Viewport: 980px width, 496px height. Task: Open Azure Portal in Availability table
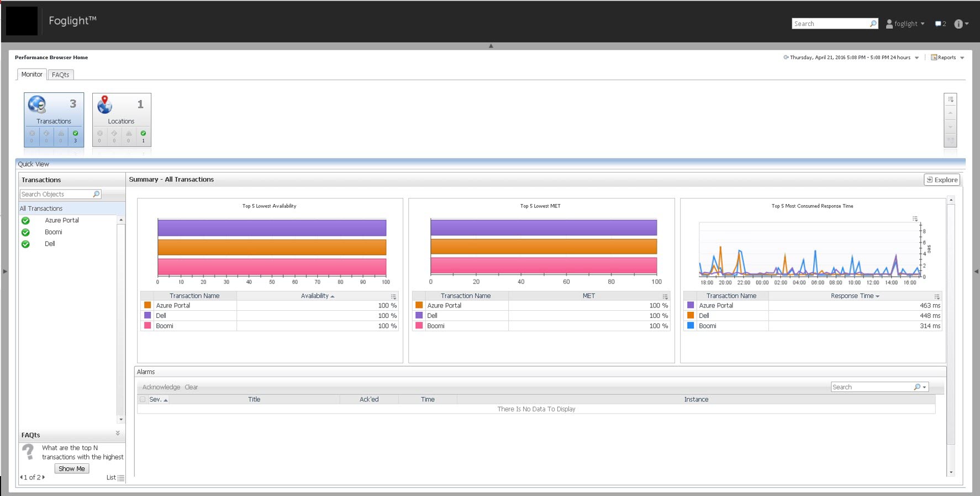tap(173, 305)
